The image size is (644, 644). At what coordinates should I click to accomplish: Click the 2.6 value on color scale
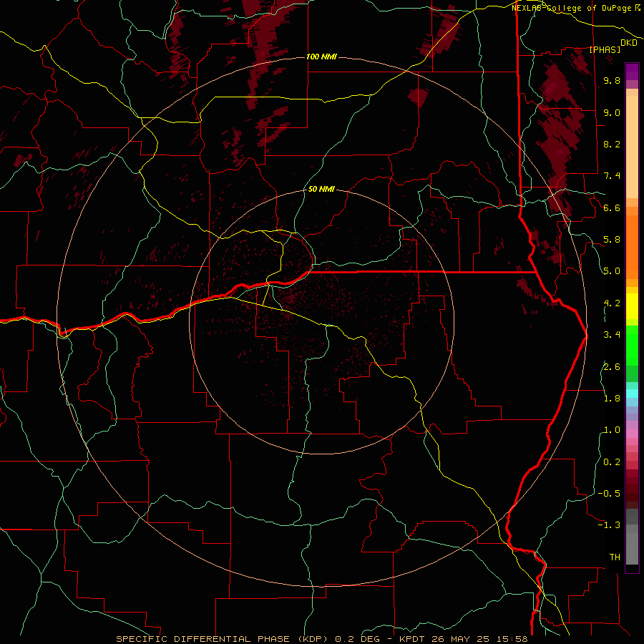(612, 367)
